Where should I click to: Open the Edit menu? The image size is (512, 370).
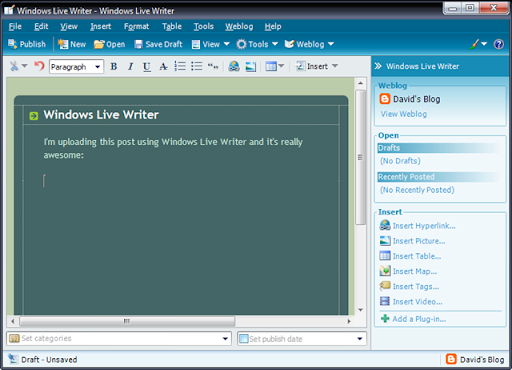41,26
